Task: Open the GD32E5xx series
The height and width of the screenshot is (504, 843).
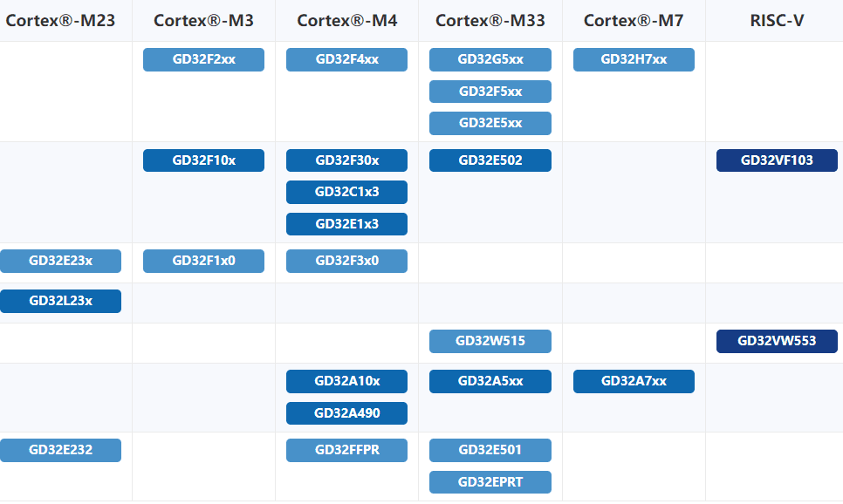Action: tap(490, 123)
